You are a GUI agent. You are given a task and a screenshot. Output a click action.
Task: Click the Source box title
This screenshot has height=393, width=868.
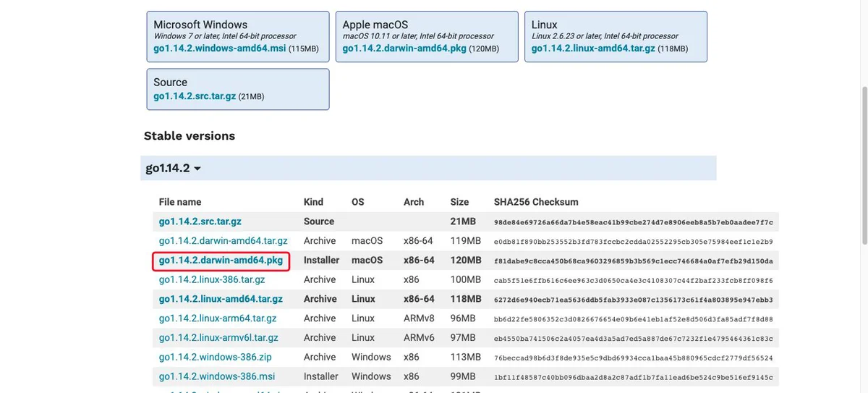(171, 83)
